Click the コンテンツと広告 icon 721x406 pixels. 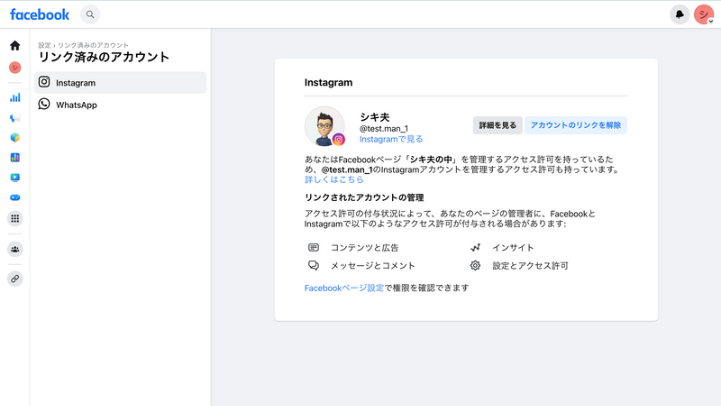click(313, 247)
